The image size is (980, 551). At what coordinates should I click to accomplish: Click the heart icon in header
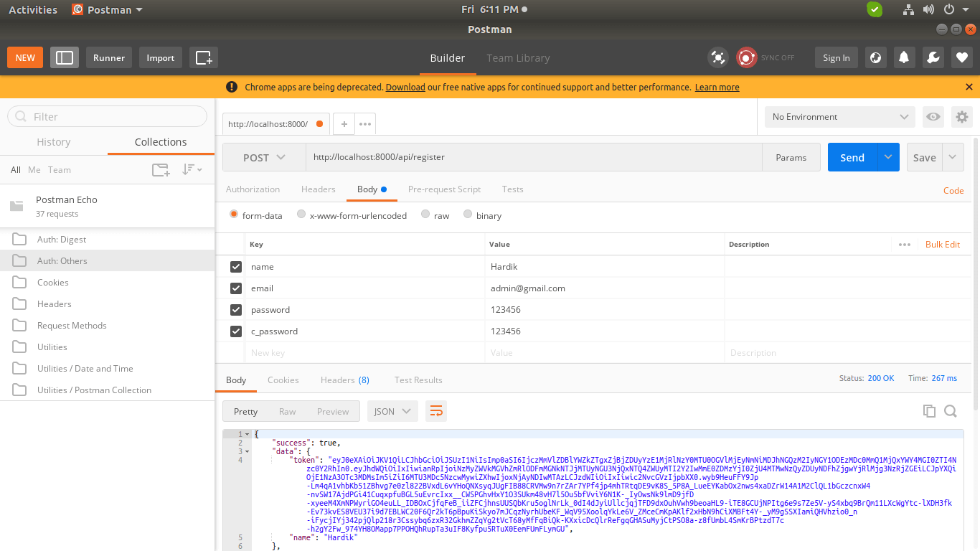coord(962,57)
